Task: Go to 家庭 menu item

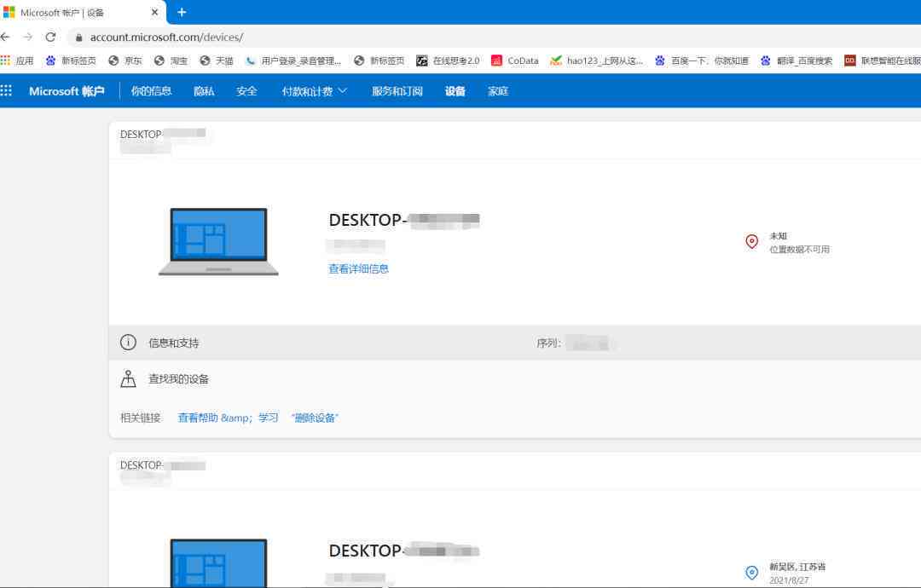Action: 498,91
